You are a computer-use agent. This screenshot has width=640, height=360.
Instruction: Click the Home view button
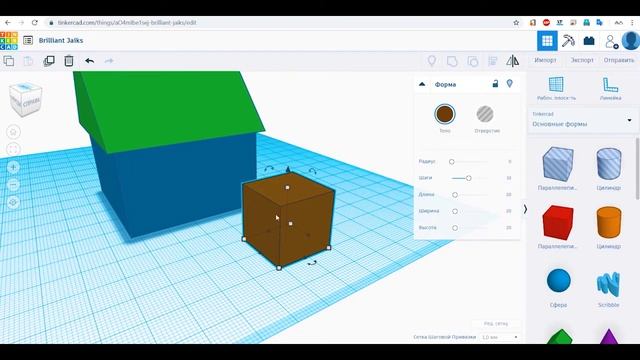pyautogui.click(x=13, y=132)
